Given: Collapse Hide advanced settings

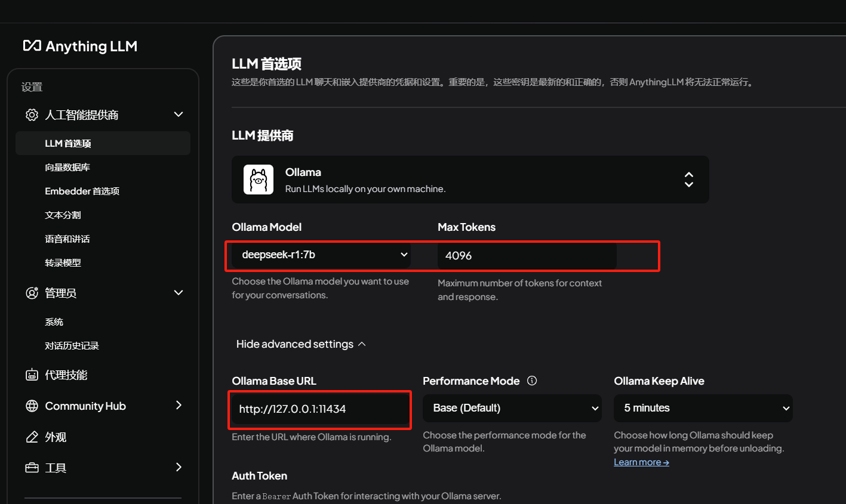Looking at the screenshot, I should [301, 344].
